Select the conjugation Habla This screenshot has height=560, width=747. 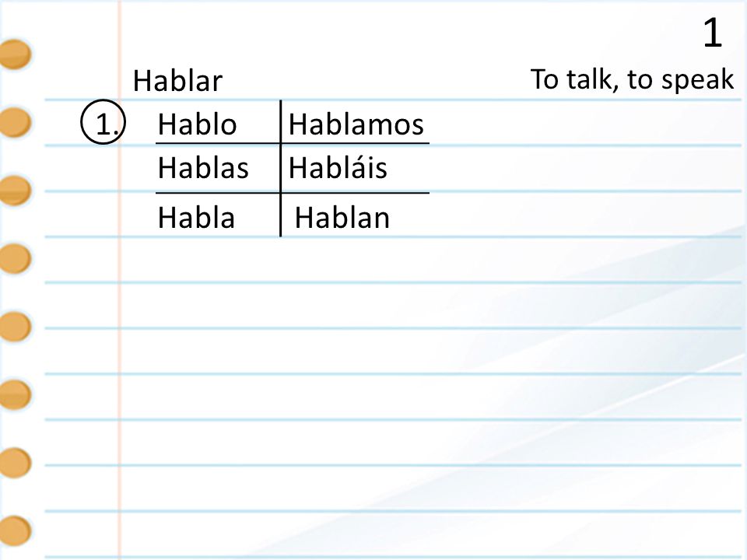[x=196, y=218]
